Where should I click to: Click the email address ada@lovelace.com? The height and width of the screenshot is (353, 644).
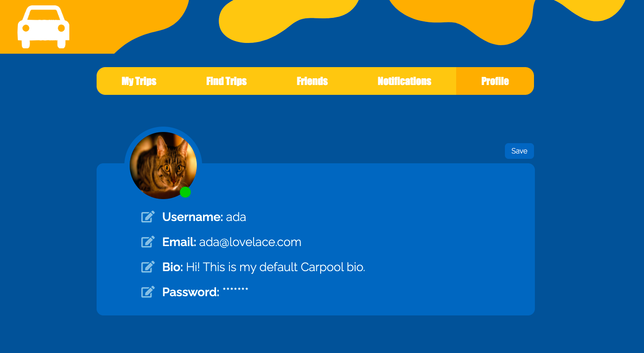(250, 242)
